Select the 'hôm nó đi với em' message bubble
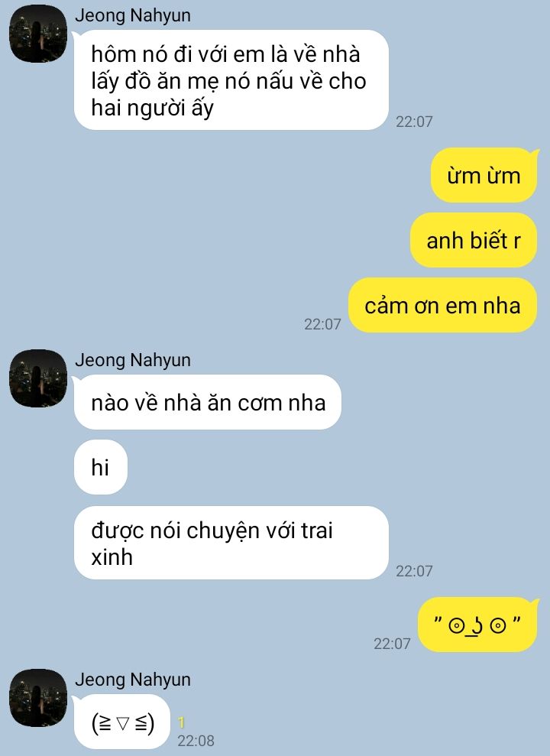This screenshot has width=550, height=756. (x=231, y=80)
